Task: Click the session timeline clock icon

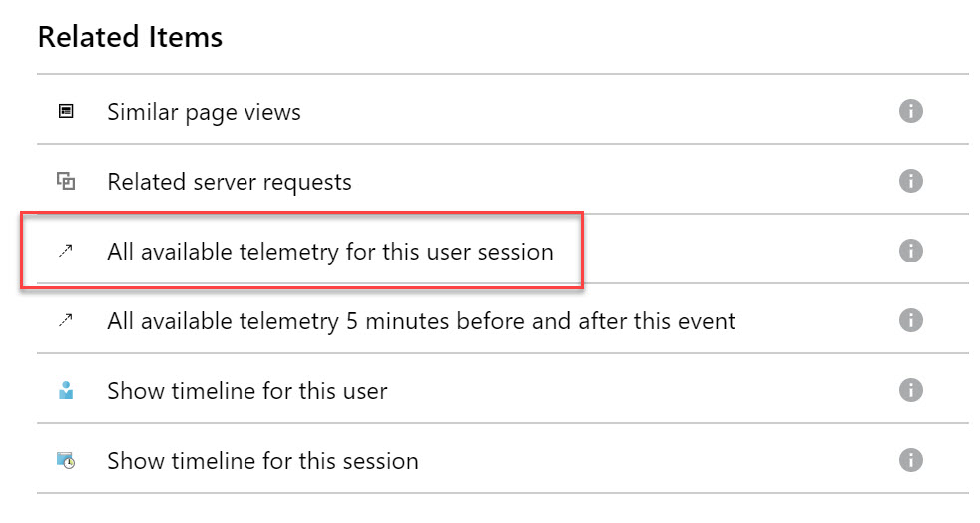Action: click(x=66, y=461)
